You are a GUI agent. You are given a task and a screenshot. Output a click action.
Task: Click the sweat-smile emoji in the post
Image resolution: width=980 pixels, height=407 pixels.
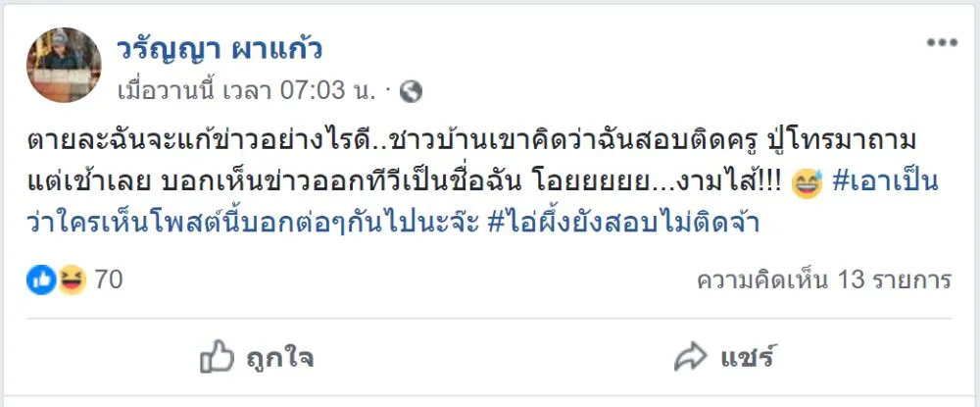[806, 184]
